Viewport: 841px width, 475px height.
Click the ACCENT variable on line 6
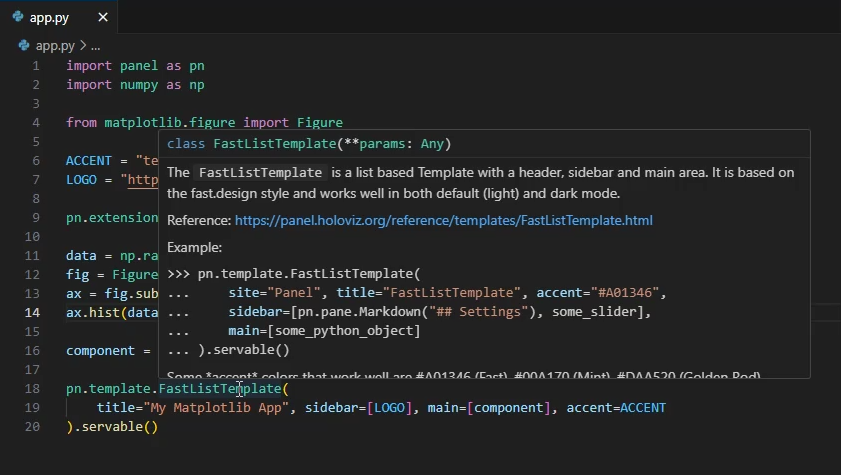[89, 161]
